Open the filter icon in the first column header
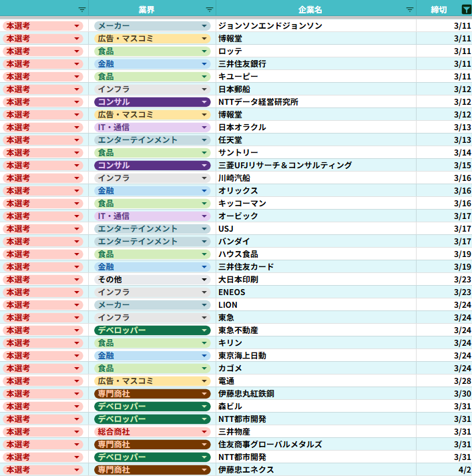Viewport: 472px width, 476px height. click(81, 10)
